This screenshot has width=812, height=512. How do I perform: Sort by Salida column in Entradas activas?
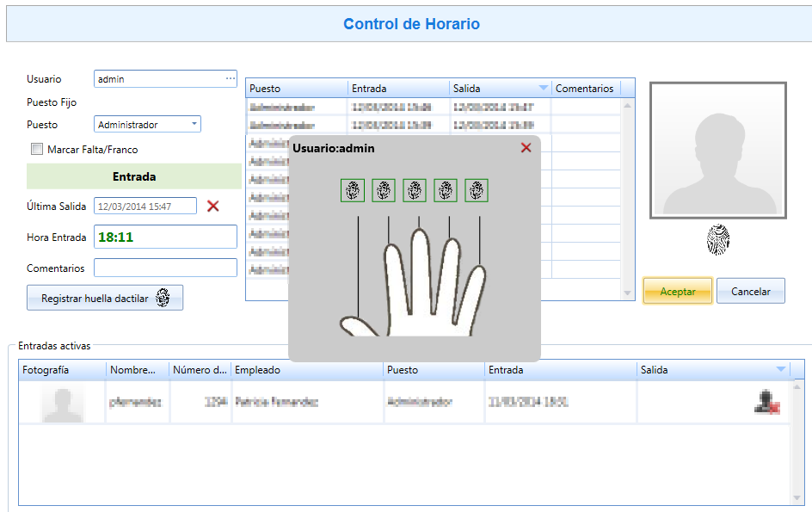point(713,370)
